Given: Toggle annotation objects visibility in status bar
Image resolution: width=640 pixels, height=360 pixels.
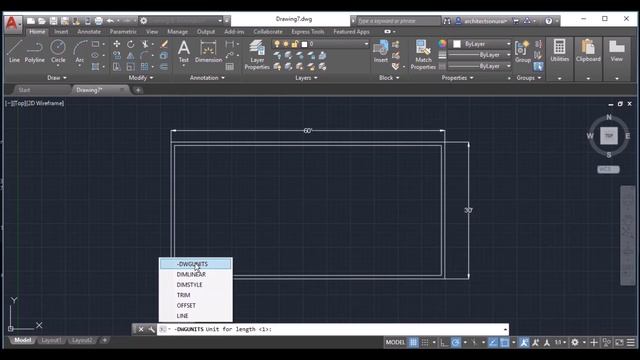Looking at the screenshot, I should tap(524, 342).
